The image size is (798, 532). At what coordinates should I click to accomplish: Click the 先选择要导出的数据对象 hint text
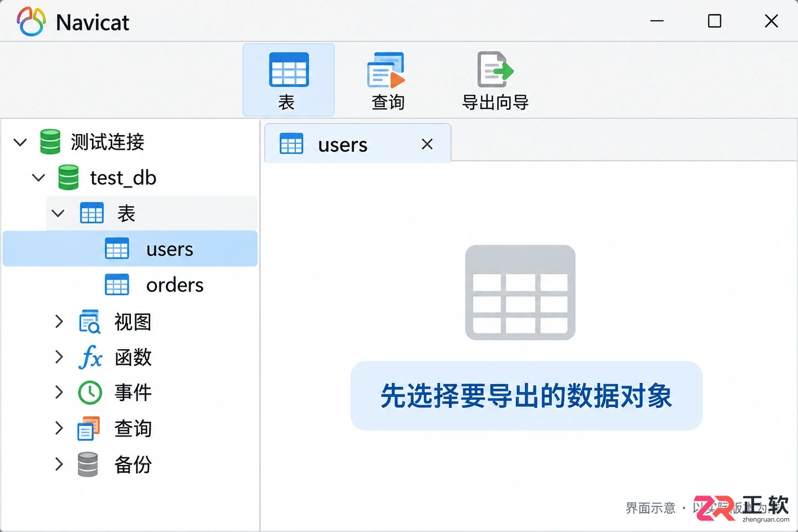click(x=526, y=396)
